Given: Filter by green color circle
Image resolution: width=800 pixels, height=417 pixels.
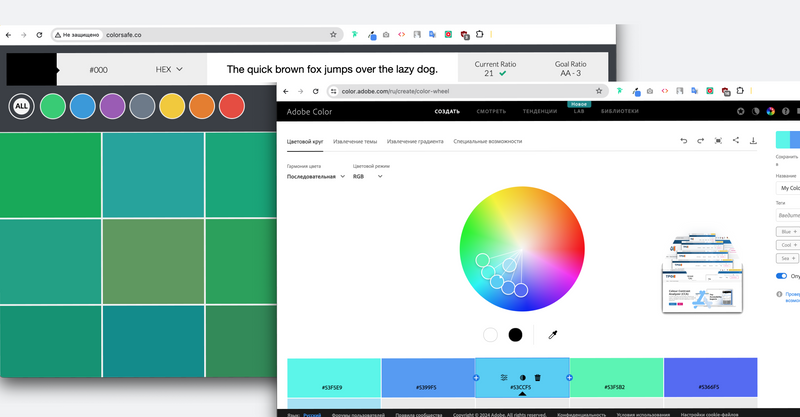Looking at the screenshot, I should pos(53,106).
